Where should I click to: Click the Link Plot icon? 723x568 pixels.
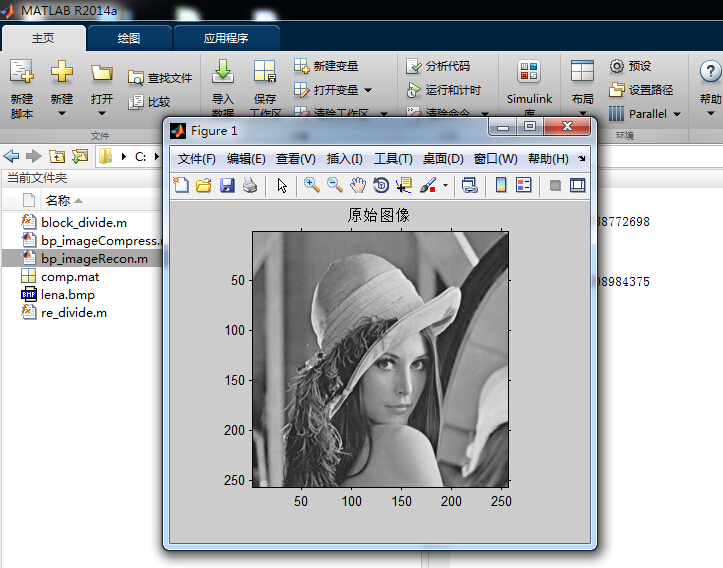tap(470, 185)
